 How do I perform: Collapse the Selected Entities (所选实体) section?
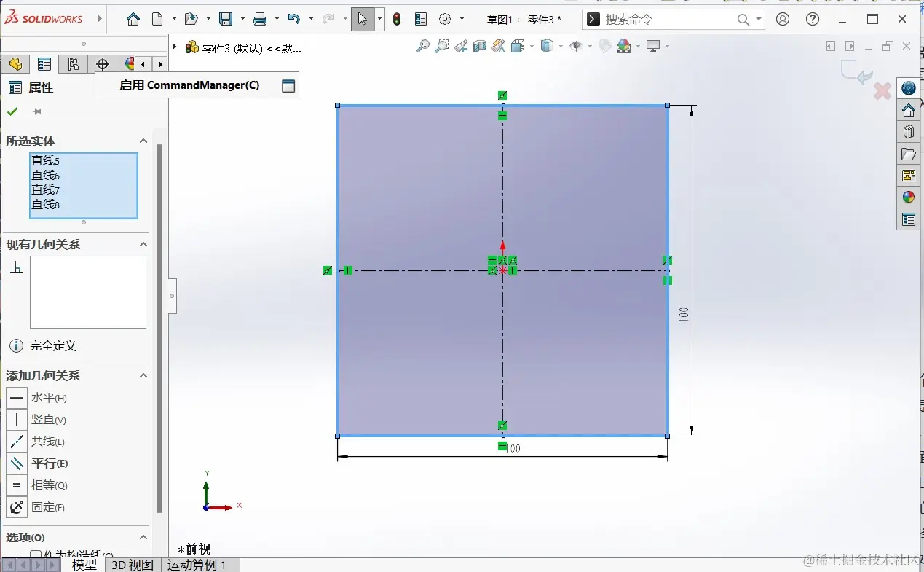(143, 141)
